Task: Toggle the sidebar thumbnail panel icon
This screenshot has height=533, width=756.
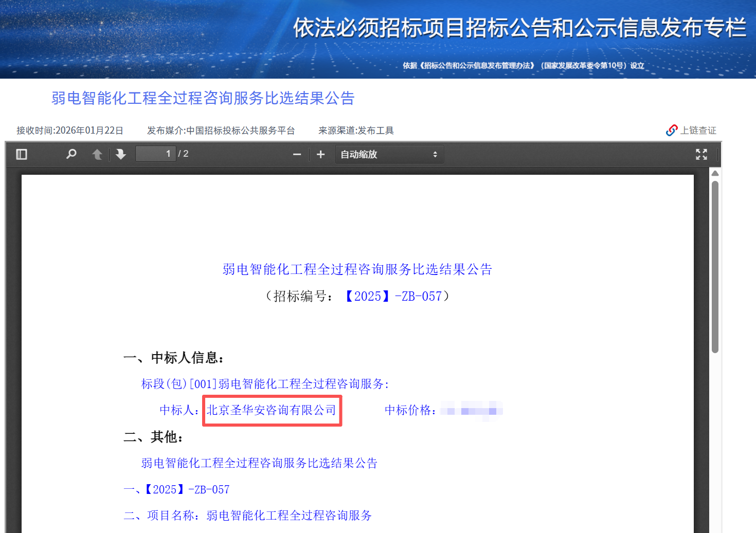Action: tap(21, 154)
